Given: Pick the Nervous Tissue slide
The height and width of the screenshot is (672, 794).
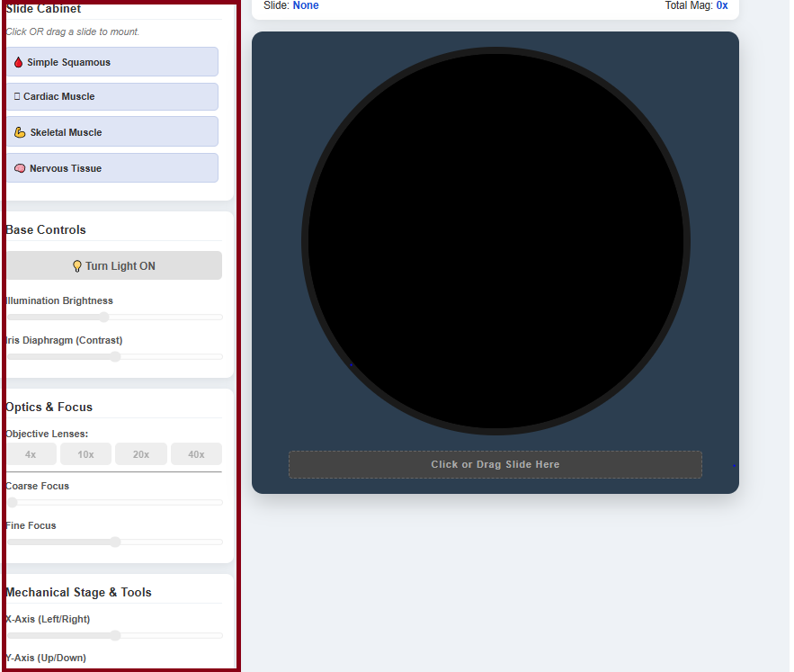Looking at the screenshot, I should 112,168.
